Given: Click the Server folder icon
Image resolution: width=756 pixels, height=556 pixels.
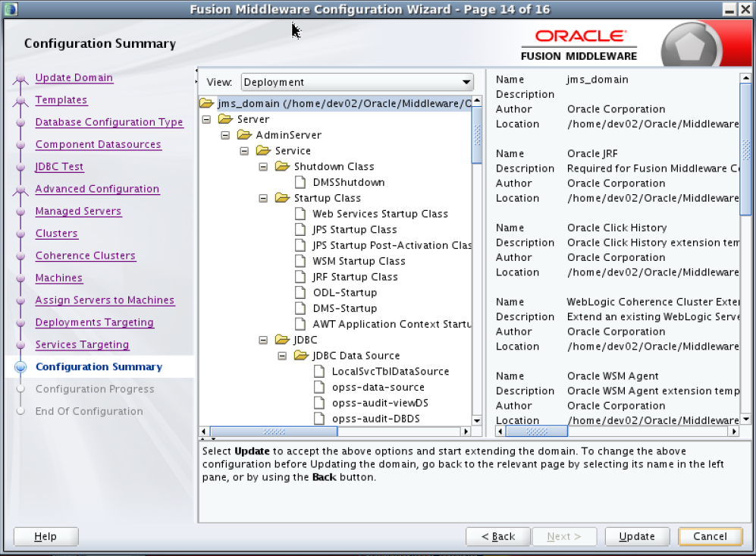Looking at the screenshot, I should pos(226,119).
